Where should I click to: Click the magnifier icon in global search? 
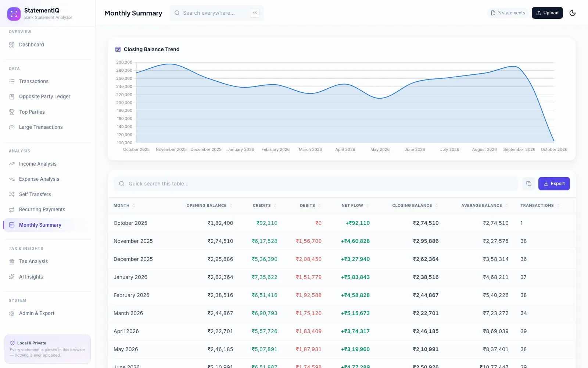pos(177,13)
